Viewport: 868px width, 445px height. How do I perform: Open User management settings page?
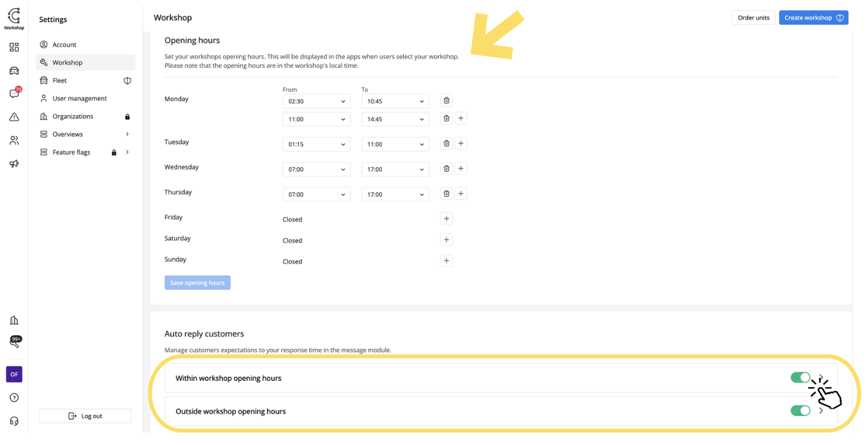tap(79, 99)
